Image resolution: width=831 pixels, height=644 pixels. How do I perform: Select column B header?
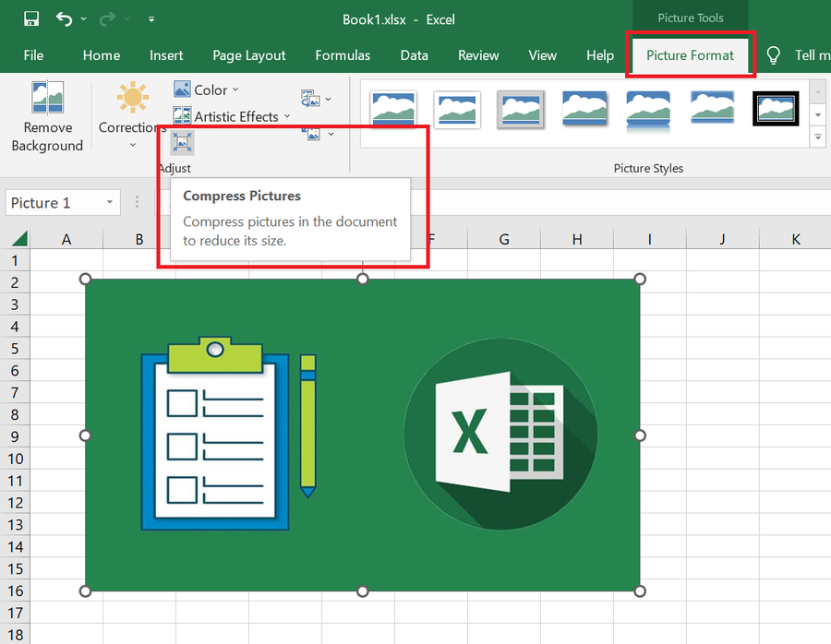pyautogui.click(x=139, y=239)
